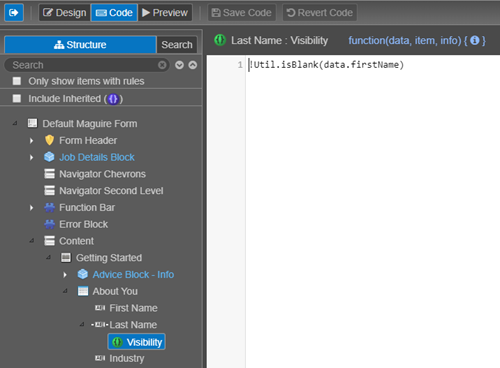
Task: Click purple inherited rules braces icon
Action: tap(113, 99)
